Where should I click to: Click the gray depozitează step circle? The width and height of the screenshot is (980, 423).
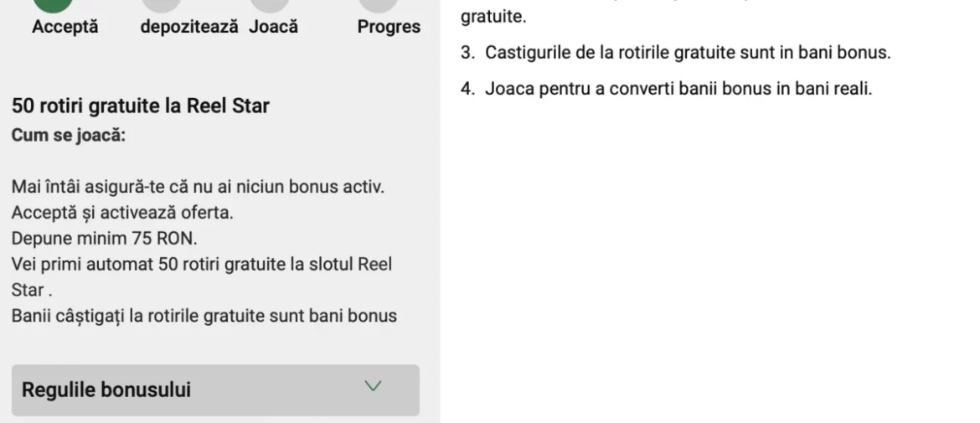pos(162,5)
